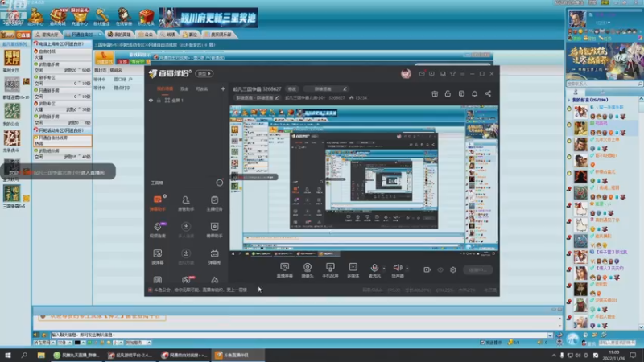
Task: Expand the mode selector next to logo
Action: [204, 73]
